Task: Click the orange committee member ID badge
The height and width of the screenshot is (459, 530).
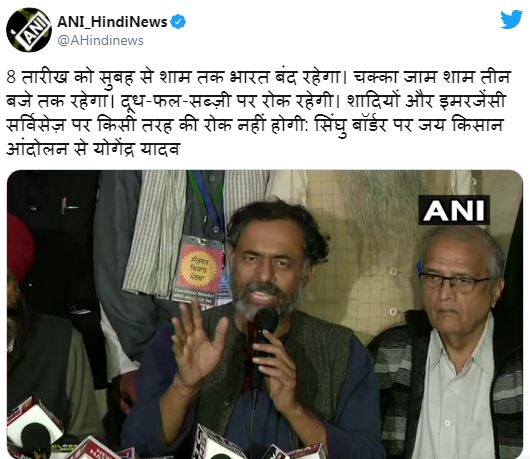Action: 198,271
